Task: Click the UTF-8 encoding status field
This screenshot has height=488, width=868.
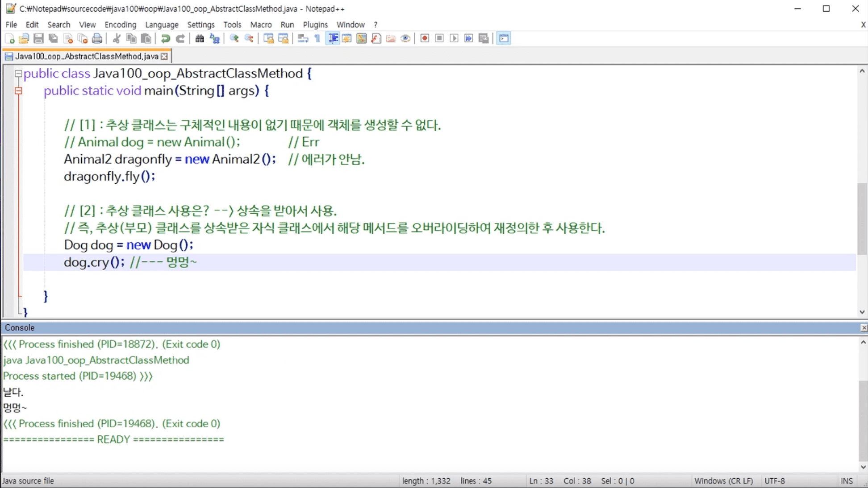Action: pos(775,481)
